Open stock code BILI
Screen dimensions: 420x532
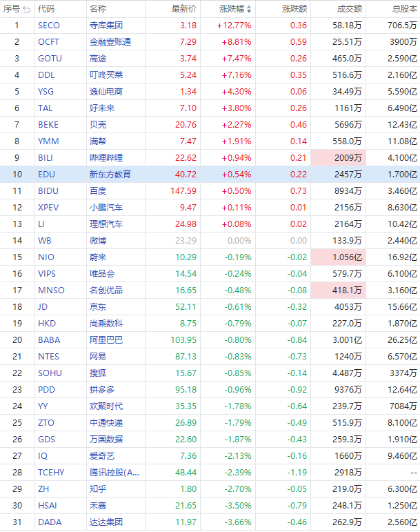click(45, 158)
